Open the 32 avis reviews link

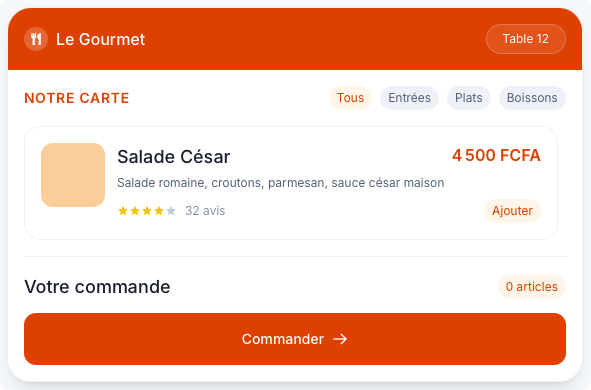205,211
